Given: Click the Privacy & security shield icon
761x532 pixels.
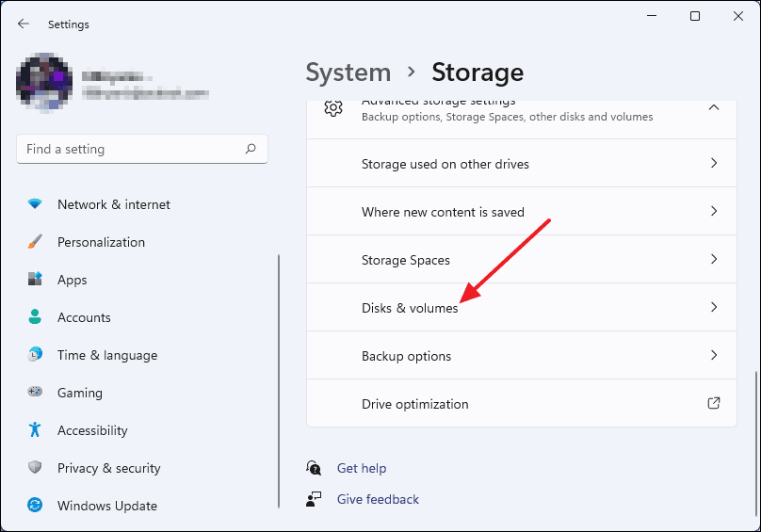Looking at the screenshot, I should coord(35,468).
